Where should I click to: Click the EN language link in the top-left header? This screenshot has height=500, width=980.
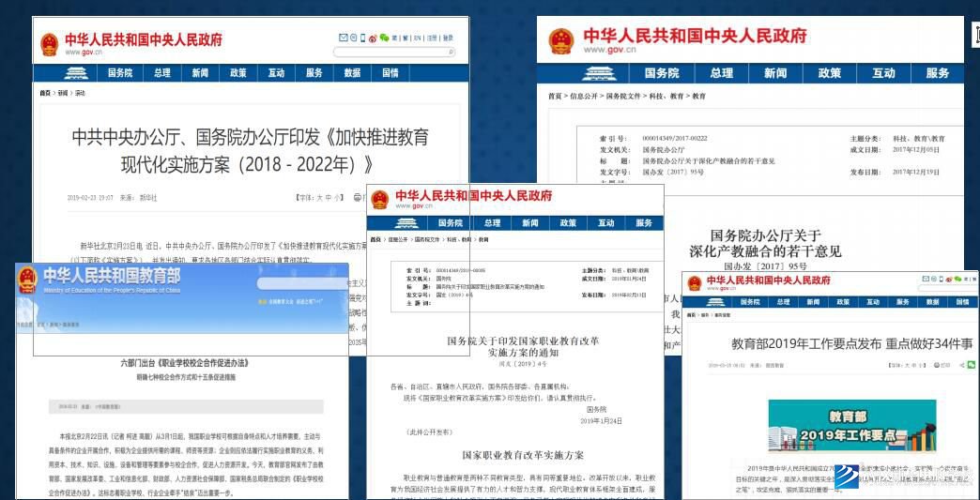[418, 38]
